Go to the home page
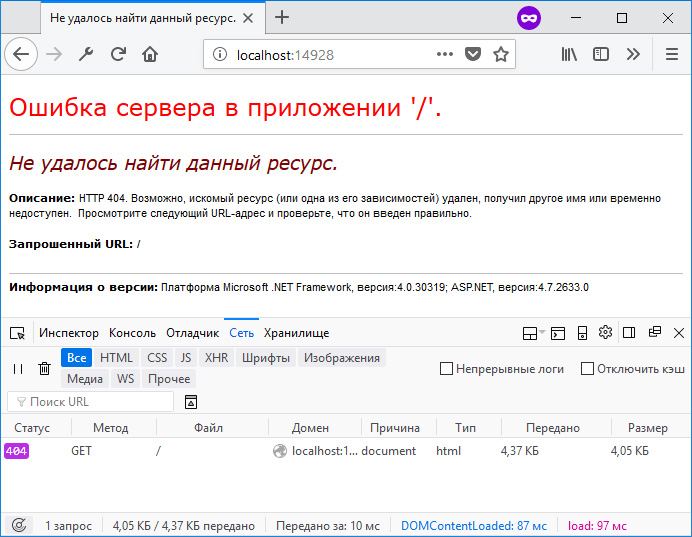 [150, 54]
